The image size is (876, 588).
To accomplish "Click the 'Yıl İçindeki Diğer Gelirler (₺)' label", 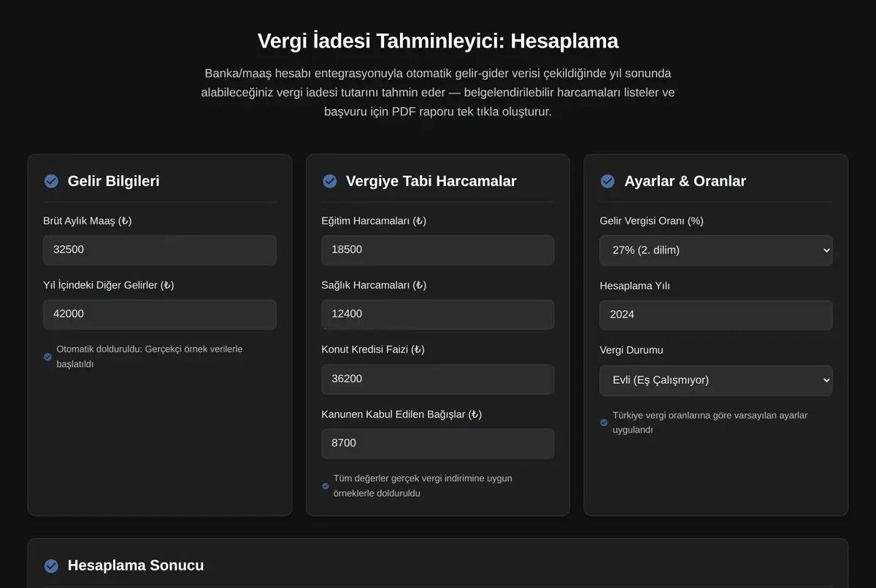I will (x=109, y=285).
